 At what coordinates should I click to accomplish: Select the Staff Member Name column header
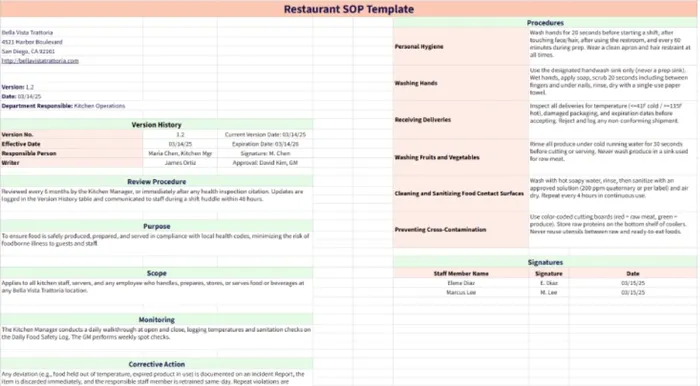tap(461, 274)
